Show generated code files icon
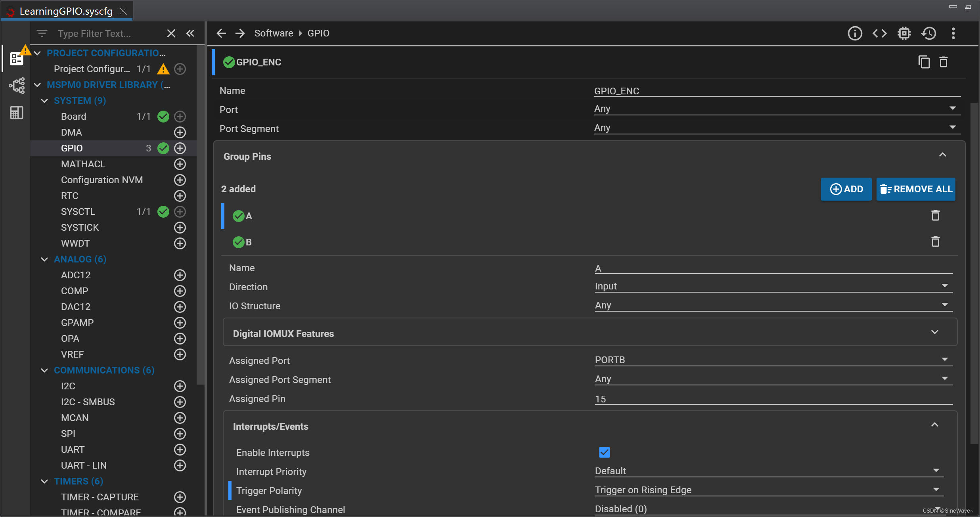Viewport: 980px width, 517px height. pos(879,33)
